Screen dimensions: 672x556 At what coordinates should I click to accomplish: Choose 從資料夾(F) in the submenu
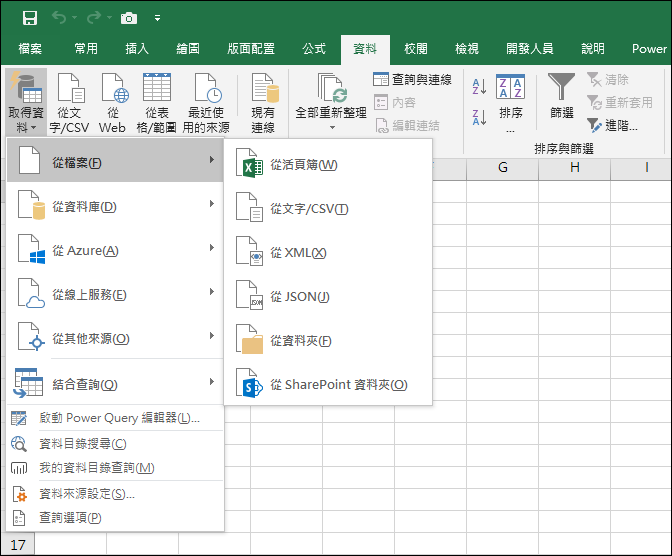tap(328, 341)
